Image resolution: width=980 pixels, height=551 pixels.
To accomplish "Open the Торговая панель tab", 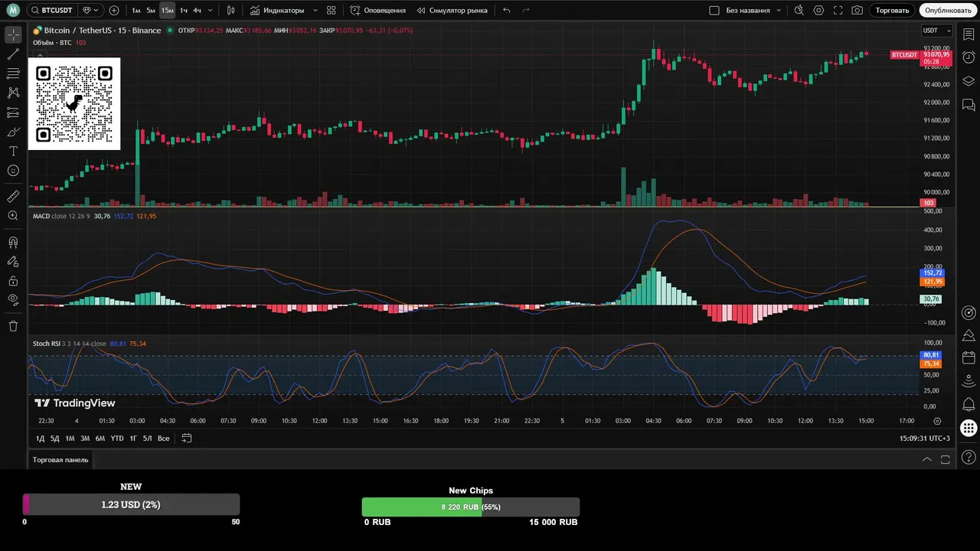I will tap(60, 460).
